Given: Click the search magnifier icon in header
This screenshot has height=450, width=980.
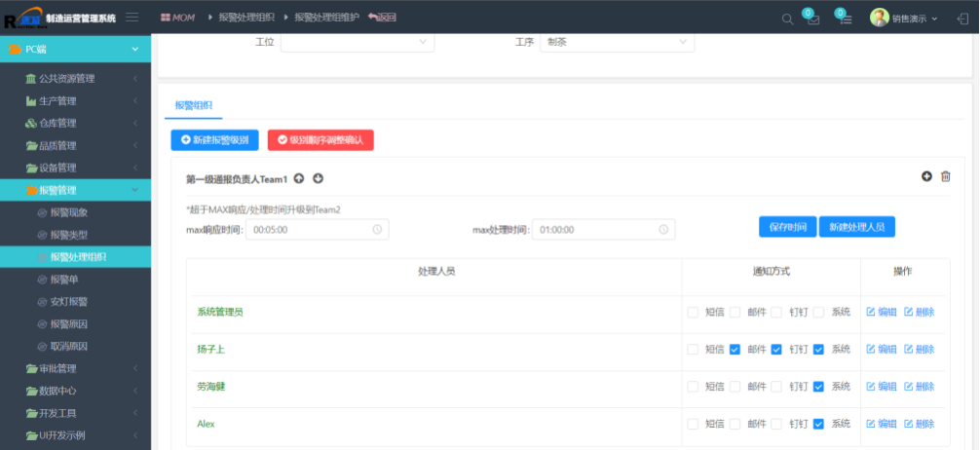Looking at the screenshot, I should (x=787, y=19).
